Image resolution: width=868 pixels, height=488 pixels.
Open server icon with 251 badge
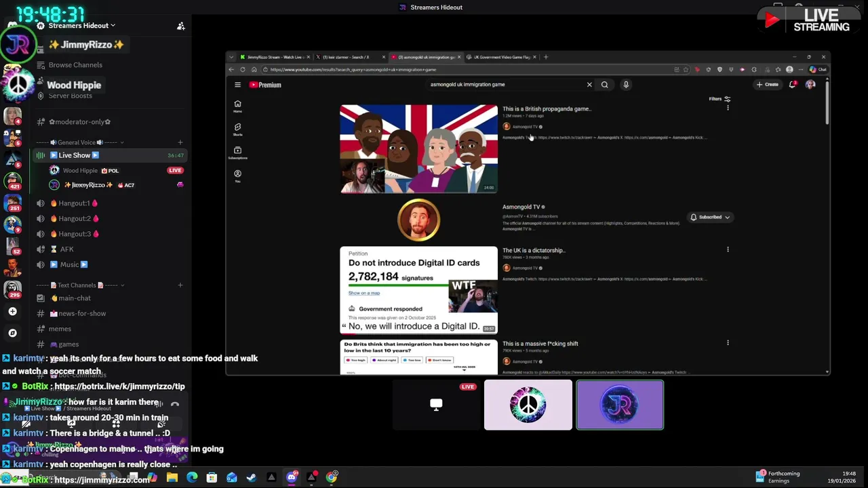coord(13,203)
